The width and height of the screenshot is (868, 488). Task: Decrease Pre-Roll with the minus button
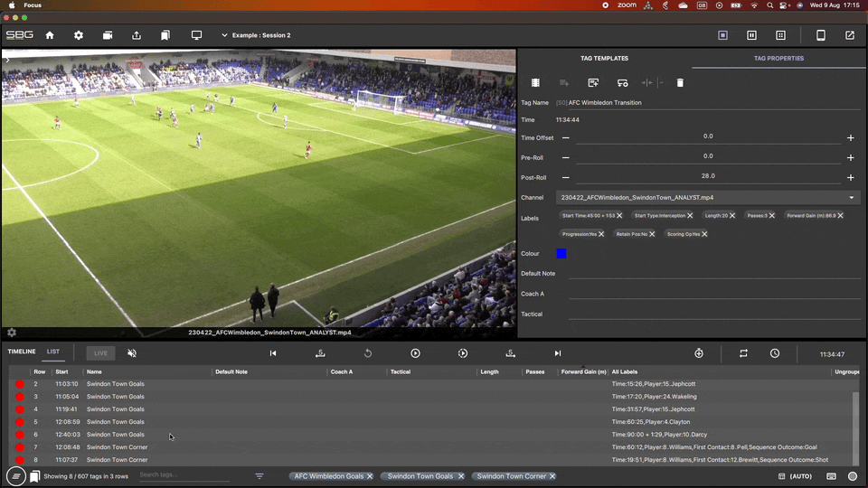point(566,157)
